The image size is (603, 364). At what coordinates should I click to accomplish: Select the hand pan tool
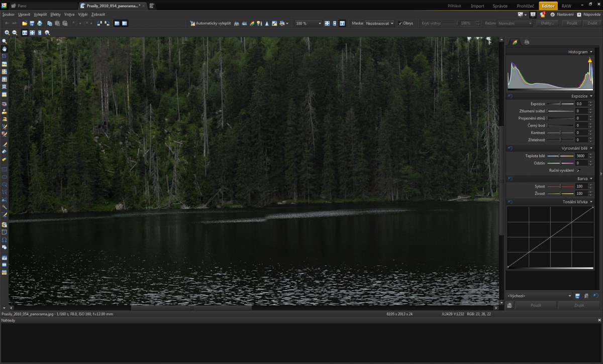(5, 49)
